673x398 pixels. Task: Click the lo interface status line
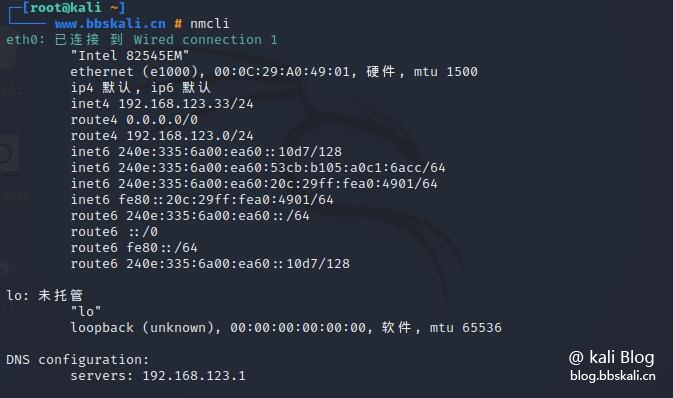tap(44, 295)
